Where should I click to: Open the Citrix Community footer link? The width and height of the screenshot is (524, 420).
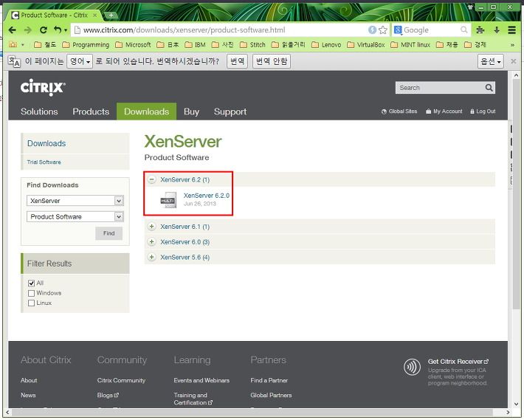pyautogui.click(x=121, y=380)
